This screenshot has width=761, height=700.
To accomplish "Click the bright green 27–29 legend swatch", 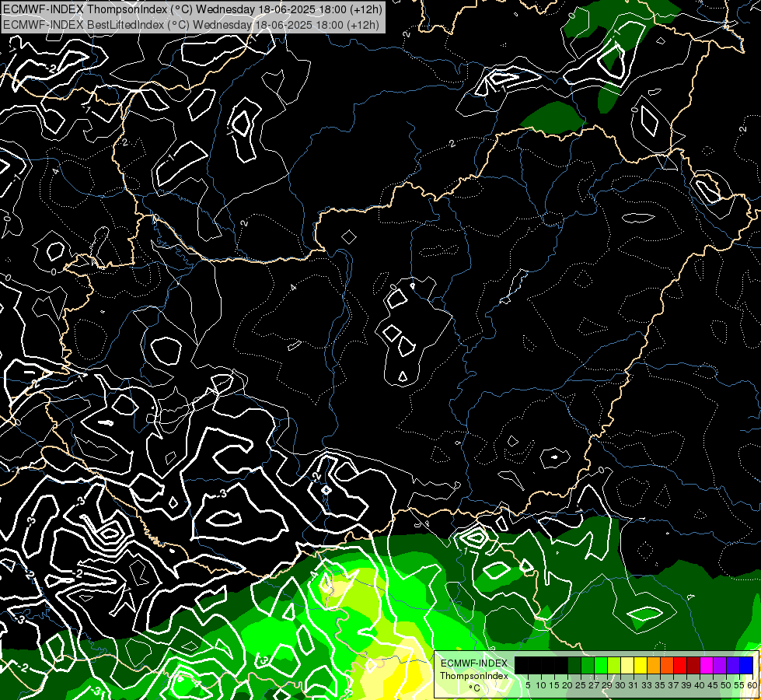I will tap(601, 665).
